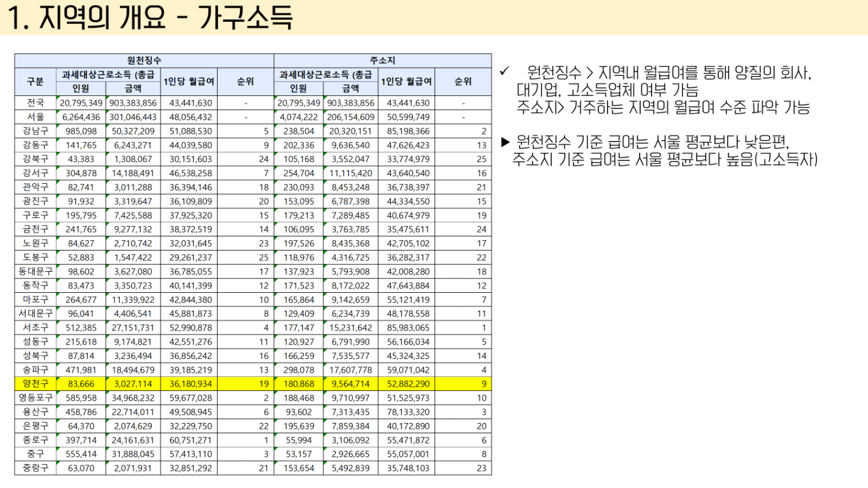Click 양천구 원천징수 monthly pay value 36,180,934
The image size is (868, 488).
tap(190, 384)
